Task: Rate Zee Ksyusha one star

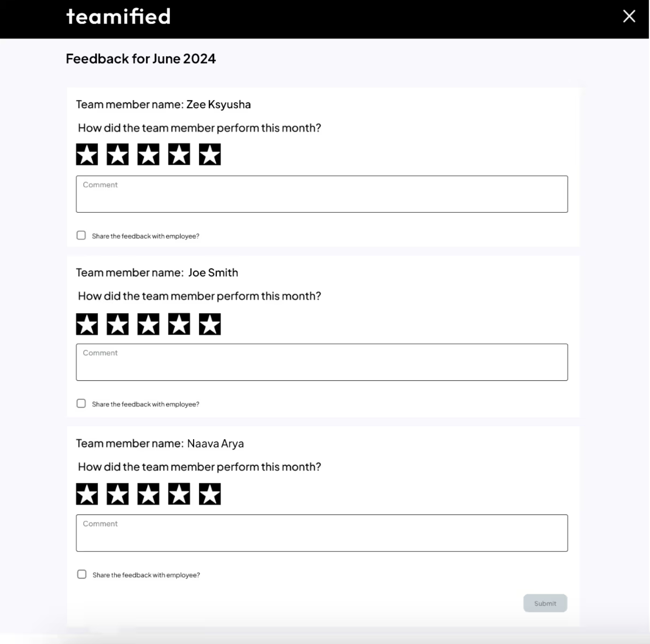Action: pos(87,154)
